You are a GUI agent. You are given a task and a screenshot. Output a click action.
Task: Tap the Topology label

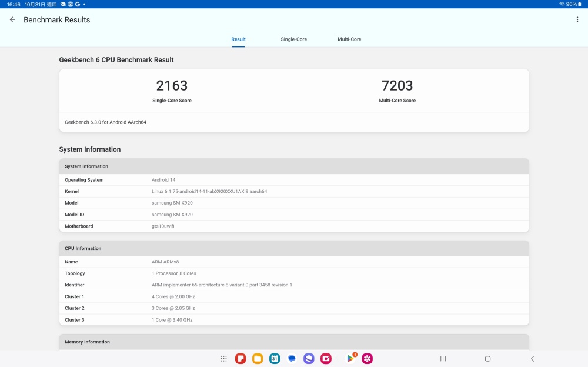[x=75, y=273]
